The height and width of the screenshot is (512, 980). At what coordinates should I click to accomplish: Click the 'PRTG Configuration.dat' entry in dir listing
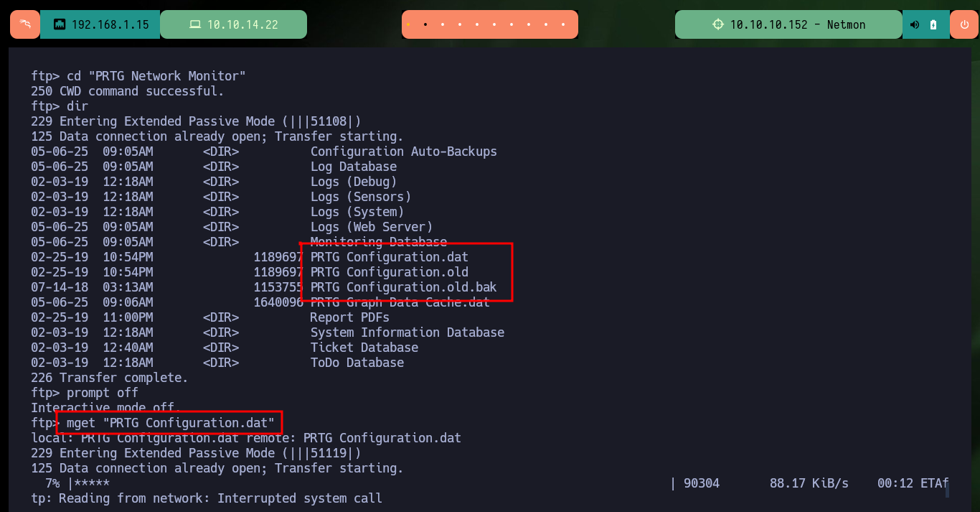tap(390, 257)
